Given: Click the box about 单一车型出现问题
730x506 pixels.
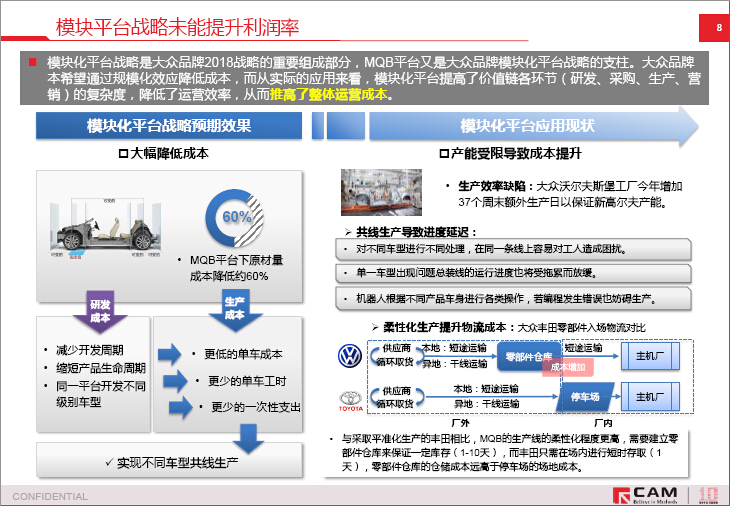Looking at the screenshot, I should coord(513,273).
